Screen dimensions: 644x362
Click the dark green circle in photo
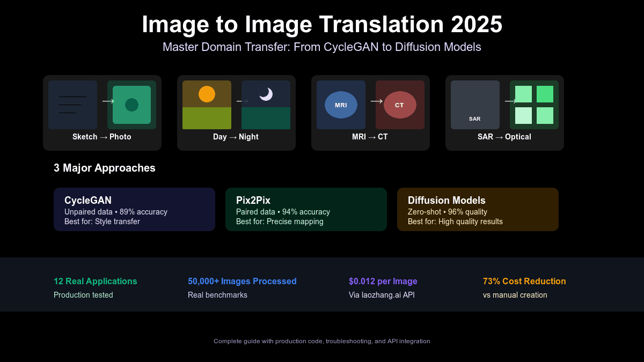[x=131, y=105]
